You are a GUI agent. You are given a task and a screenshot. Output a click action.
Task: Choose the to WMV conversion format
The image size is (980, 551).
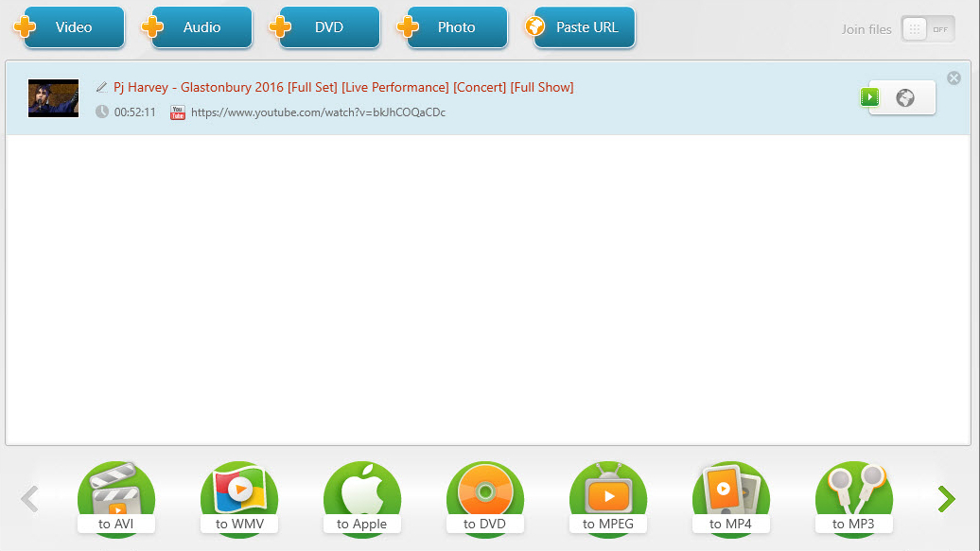pyautogui.click(x=239, y=498)
